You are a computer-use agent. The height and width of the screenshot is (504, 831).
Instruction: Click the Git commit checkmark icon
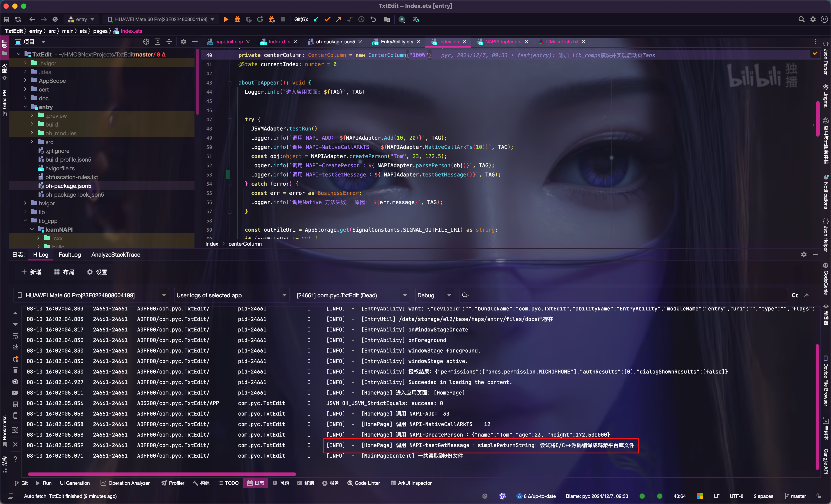pyautogui.click(x=327, y=19)
